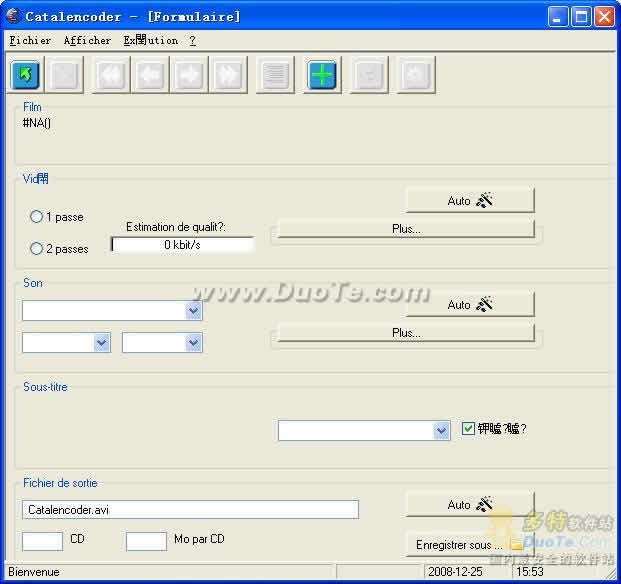Click the greyed asterisk toolbar icon
This screenshot has width=621, height=584.
(x=416, y=74)
